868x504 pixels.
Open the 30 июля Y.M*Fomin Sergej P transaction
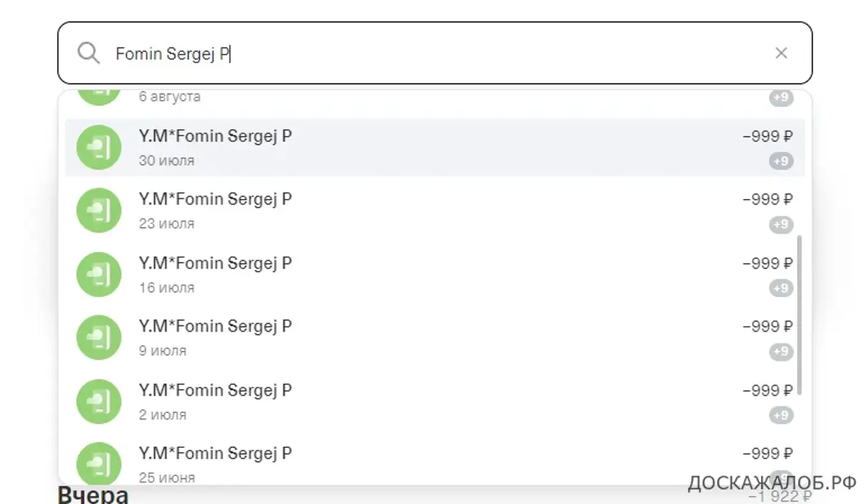(x=435, y=147)
